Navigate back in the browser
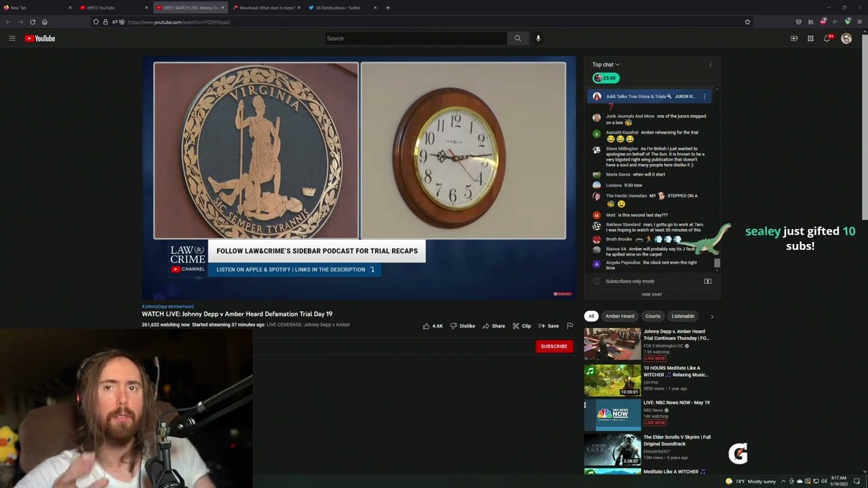Screen dimensions: 868x488 tap(8, 22)
